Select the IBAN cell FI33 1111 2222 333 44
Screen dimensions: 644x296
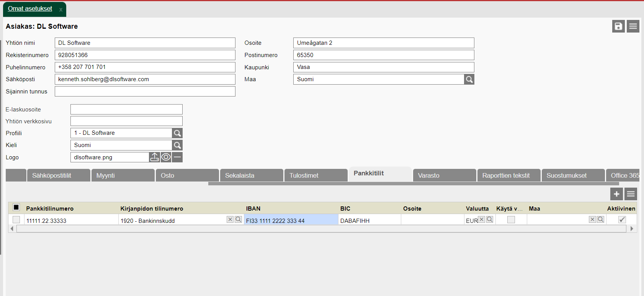pyautogui.click(x=291, y=220)
